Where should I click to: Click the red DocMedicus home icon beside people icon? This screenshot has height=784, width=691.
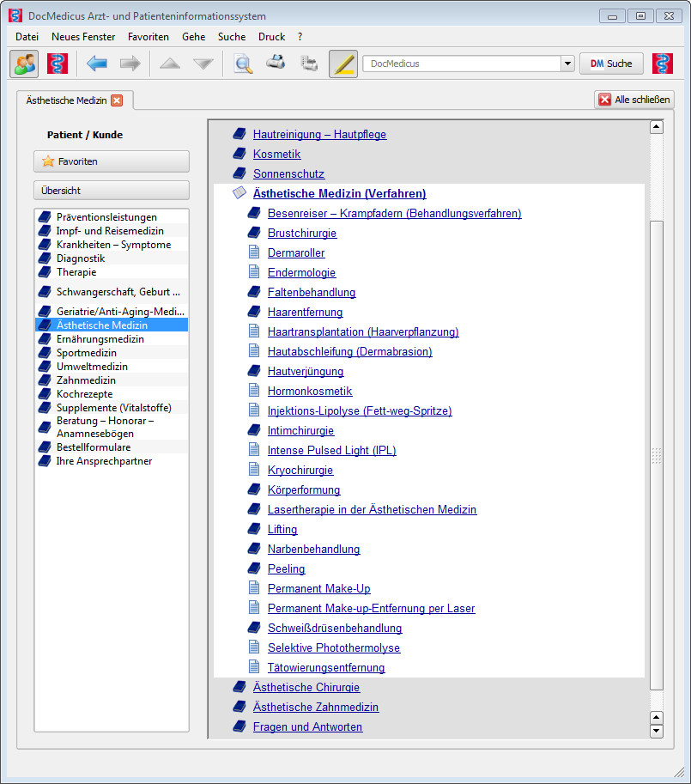58,64
